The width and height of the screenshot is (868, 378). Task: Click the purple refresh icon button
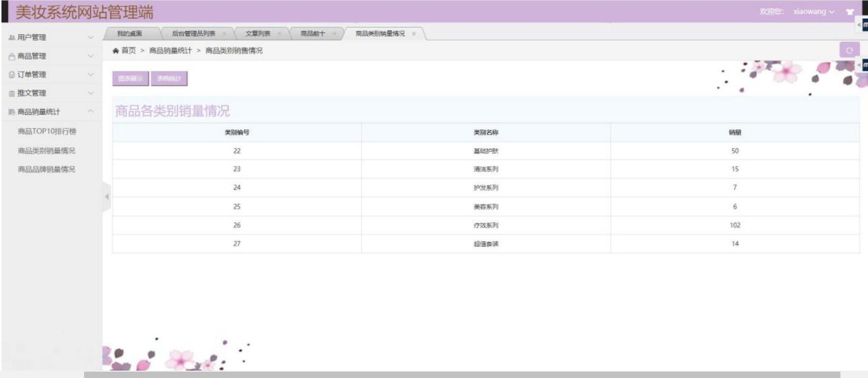[x=849, y=50]
